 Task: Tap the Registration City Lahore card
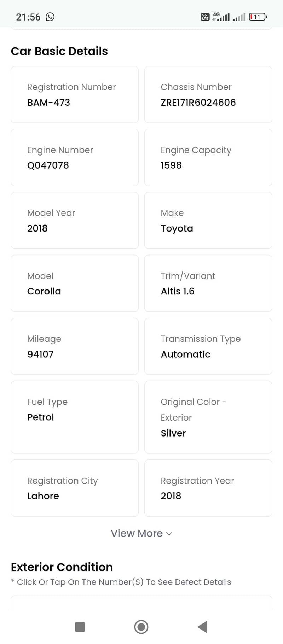coord(75,488)
